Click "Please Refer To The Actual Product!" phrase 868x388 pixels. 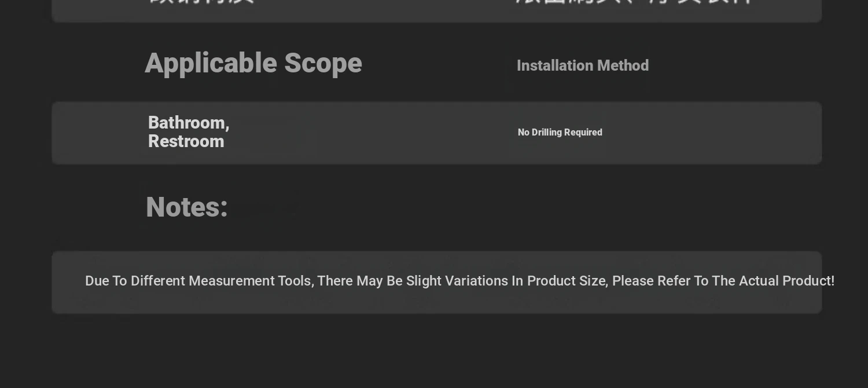pyautogui.click(x=723, y=281)
